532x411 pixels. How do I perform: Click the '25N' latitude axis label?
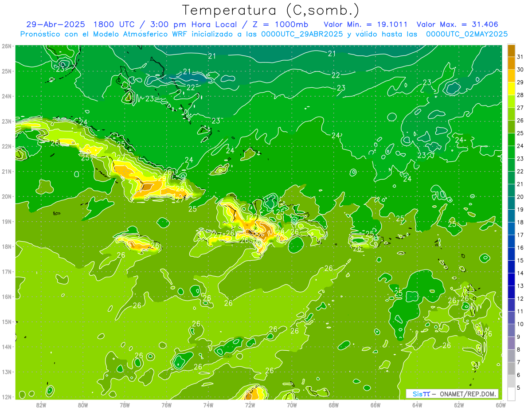7,71
